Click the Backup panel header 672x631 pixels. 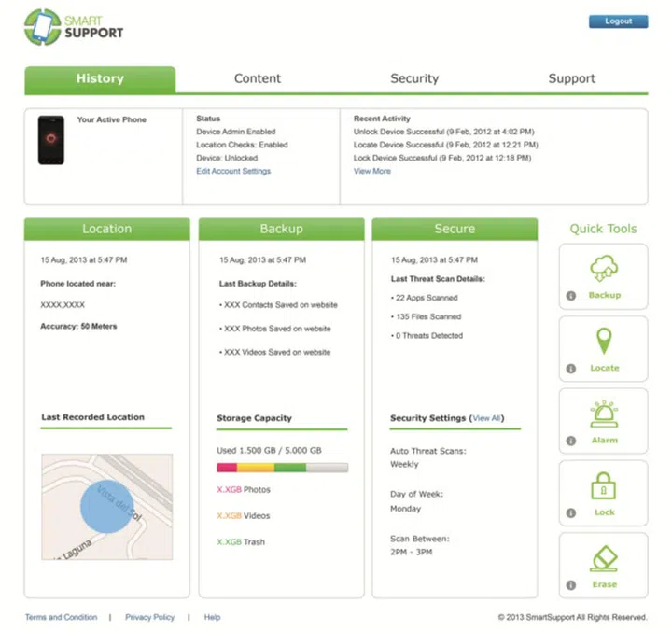click(x=282, y=229)
